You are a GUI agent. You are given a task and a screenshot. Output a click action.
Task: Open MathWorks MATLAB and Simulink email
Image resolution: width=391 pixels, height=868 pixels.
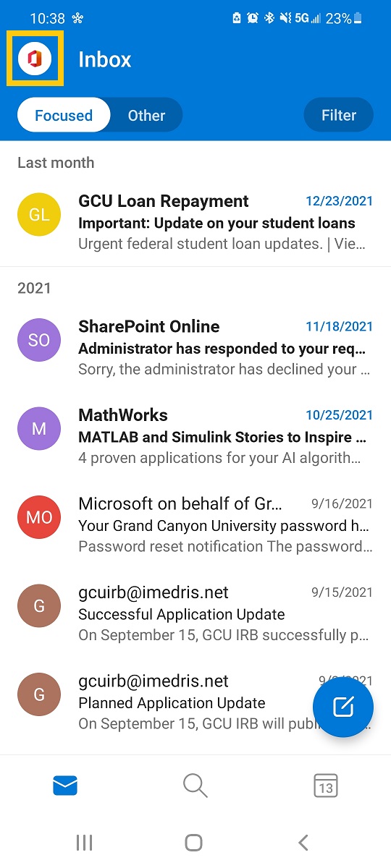coord(195,436)
